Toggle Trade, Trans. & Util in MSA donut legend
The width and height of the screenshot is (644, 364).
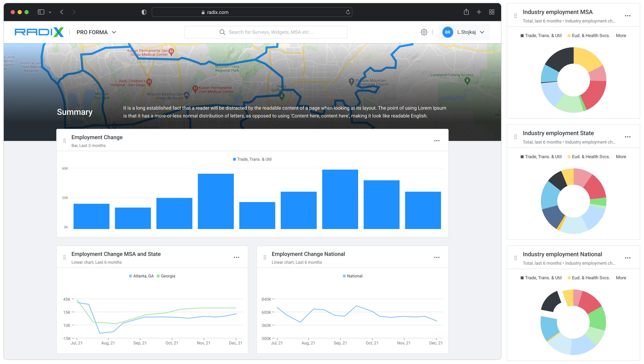coord(541,36)
